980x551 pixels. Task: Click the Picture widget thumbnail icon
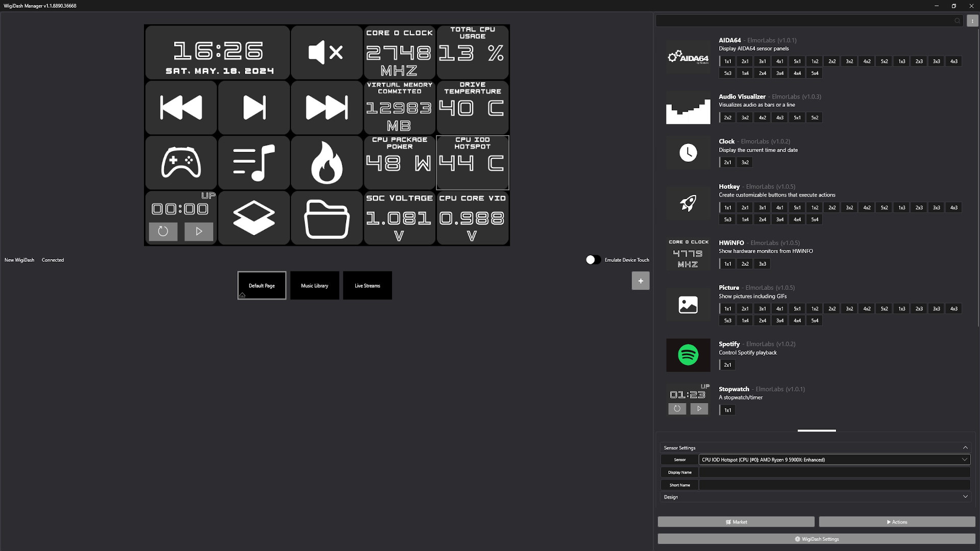688,305
